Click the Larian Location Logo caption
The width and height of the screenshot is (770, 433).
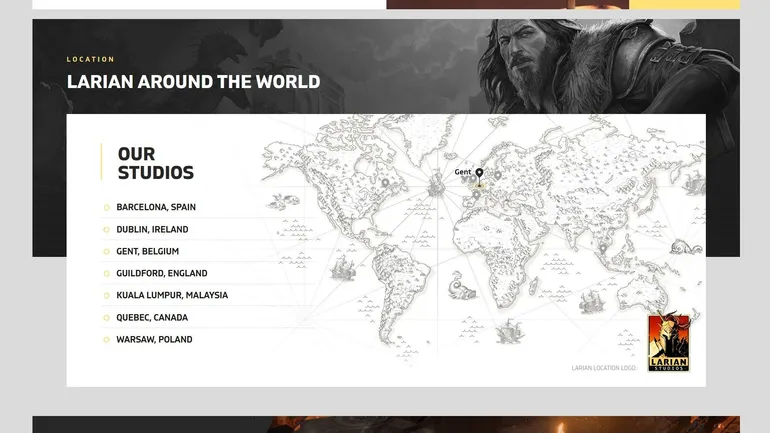coord(603,368)
